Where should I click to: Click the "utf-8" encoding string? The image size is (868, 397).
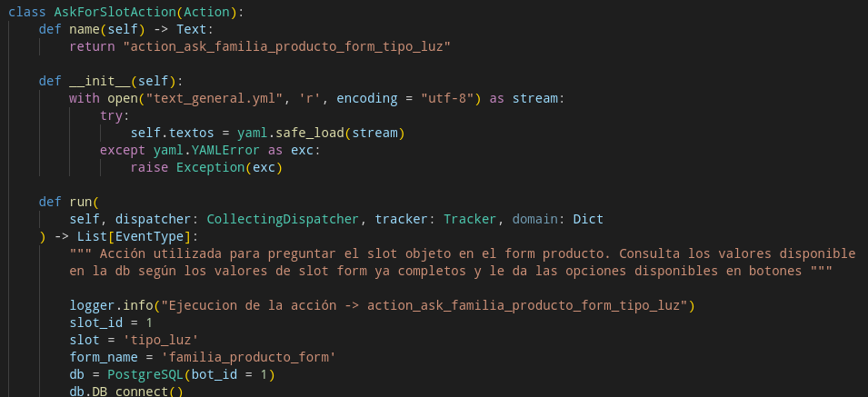click(x=448, y=98)
